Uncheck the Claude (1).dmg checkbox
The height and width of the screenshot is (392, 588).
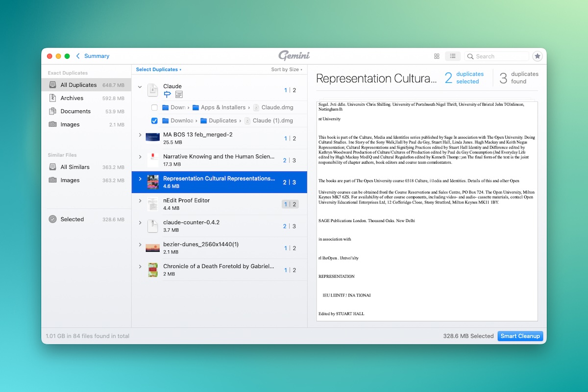click(154, 121)
